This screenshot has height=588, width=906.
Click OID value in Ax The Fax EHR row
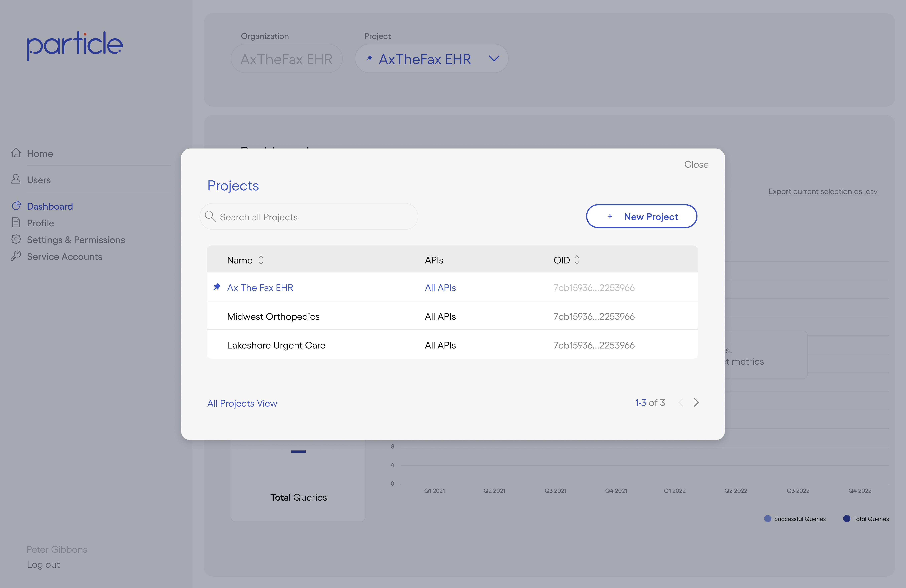pos(594,288)
